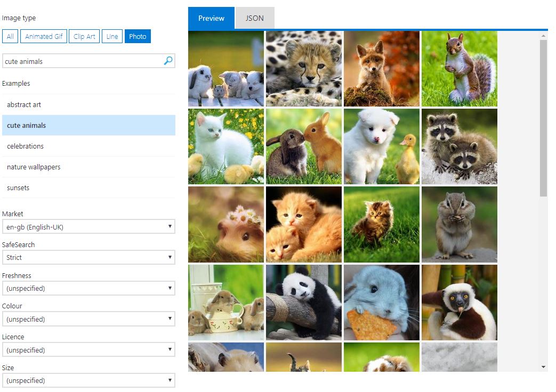Open the Market dropdown
Screen dimensions: 556x392
pyautogui.click(x=88, y=226)
